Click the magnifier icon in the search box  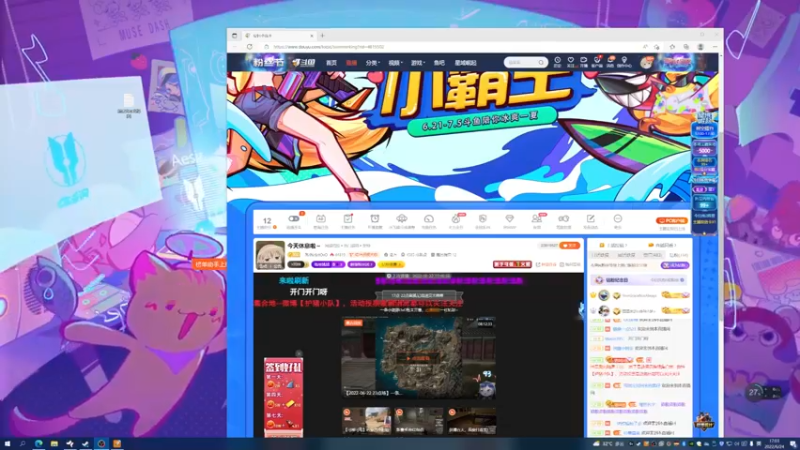pyautogui.click(x=541, y=62)
